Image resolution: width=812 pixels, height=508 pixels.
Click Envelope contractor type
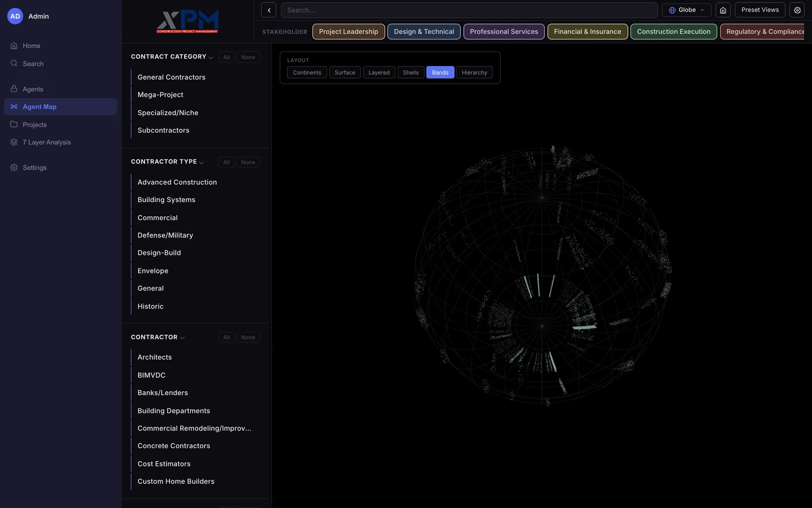coord(195,271)
